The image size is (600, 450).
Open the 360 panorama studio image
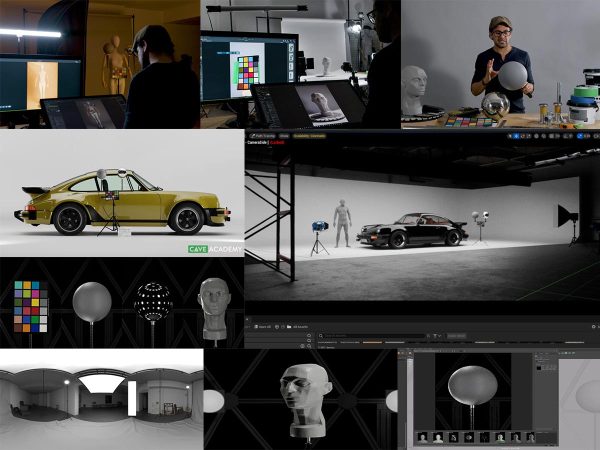101,398
